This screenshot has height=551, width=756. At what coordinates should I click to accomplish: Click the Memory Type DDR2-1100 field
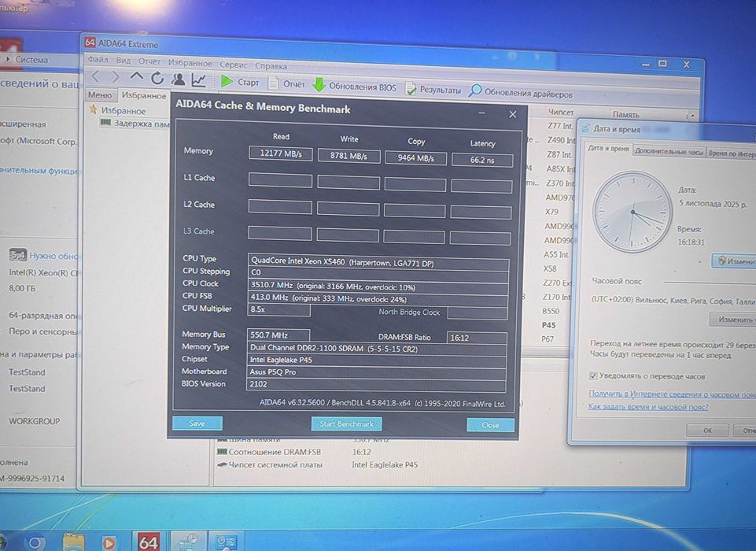tap(377, 349)
